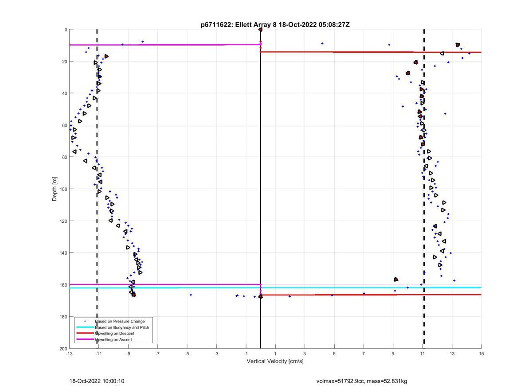
Task: Click x-axis tick label '3'
Action: 305,354
